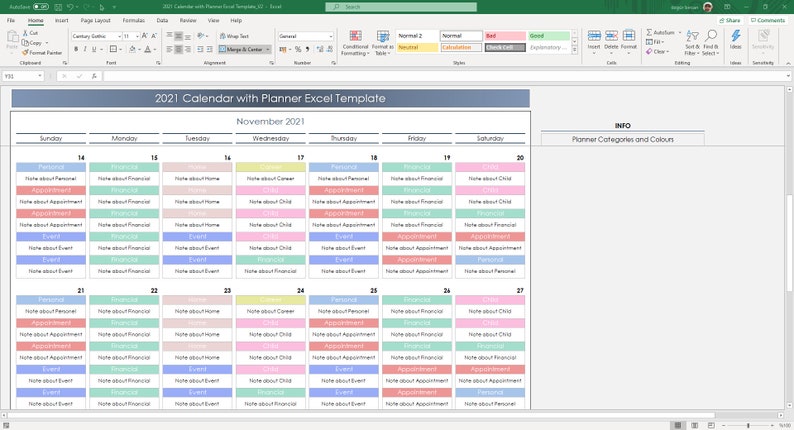This screenshot has height=430, width=794.
Task: Open the General number format dropdown
Action: point(331,36)
